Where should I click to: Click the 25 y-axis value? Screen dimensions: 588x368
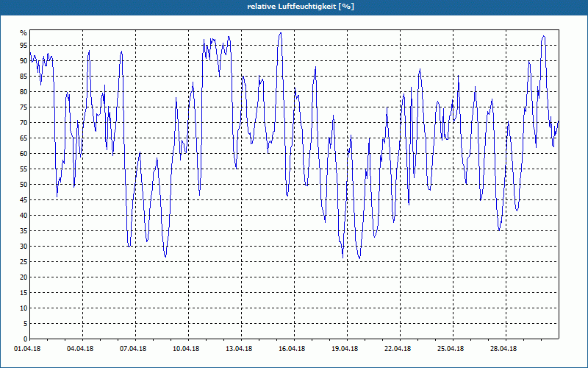coord(24,262)
